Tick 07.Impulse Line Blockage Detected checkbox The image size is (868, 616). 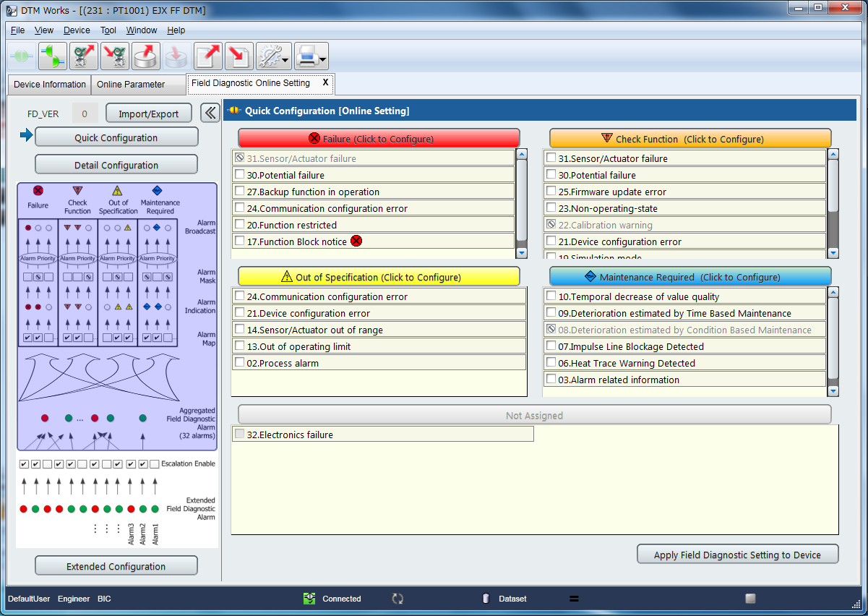pos(551,346)
